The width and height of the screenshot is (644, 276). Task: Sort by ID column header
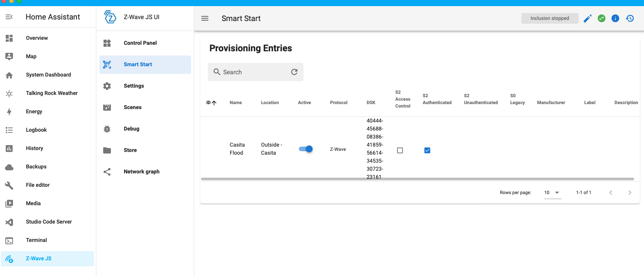click(x=211, y=103)
